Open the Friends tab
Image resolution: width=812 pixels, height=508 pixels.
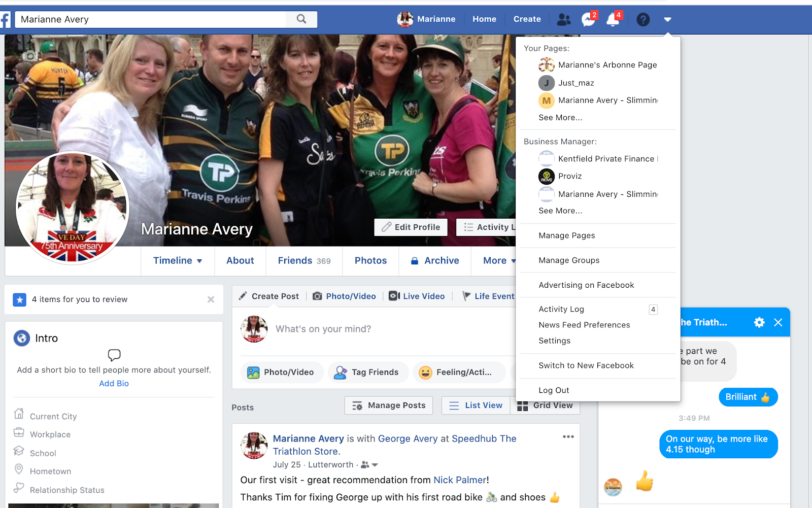pos(304,261)
